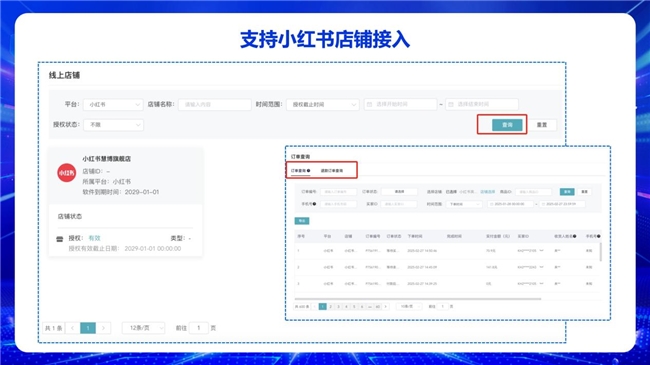Reveal buyer ID in order row 1
650x365 pixels.
(x=541, y=251)
